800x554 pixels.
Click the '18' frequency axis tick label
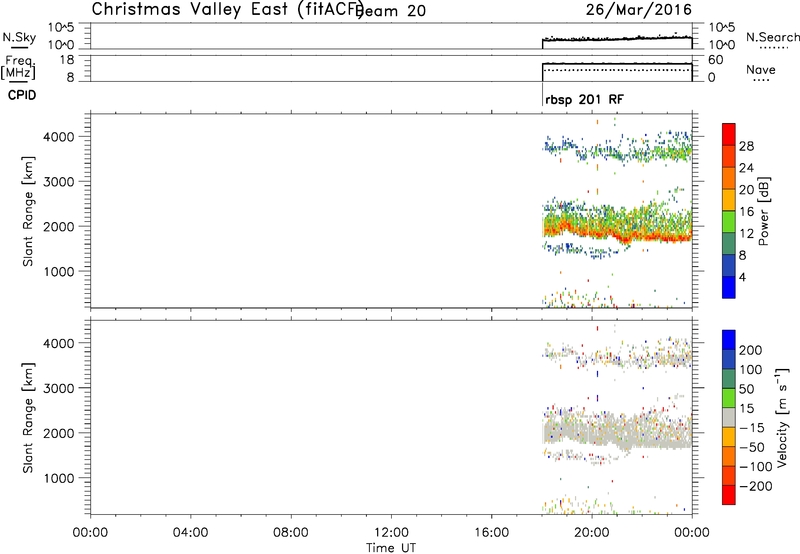(x=67, y=60)
